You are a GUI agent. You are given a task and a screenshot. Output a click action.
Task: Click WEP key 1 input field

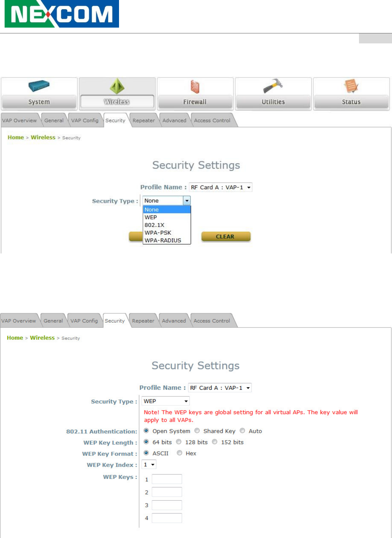pyautogui.click(x=167, y=479)
